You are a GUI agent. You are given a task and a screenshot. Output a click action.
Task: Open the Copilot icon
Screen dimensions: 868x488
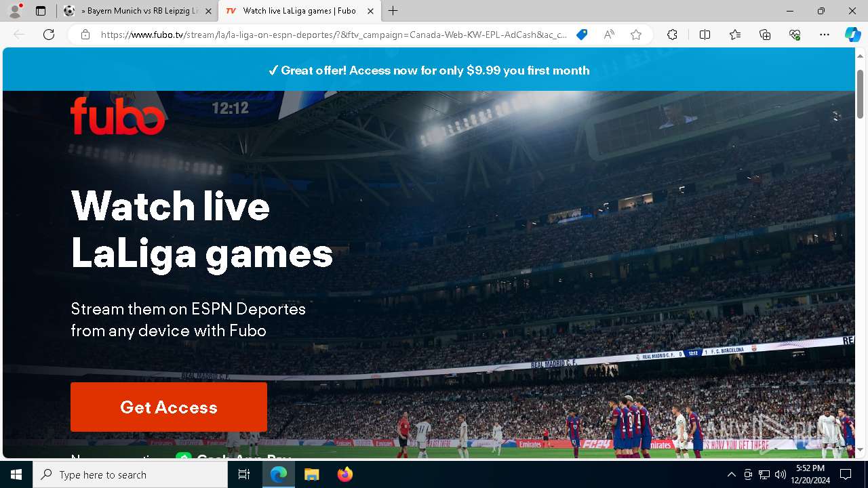click(852, 35)
